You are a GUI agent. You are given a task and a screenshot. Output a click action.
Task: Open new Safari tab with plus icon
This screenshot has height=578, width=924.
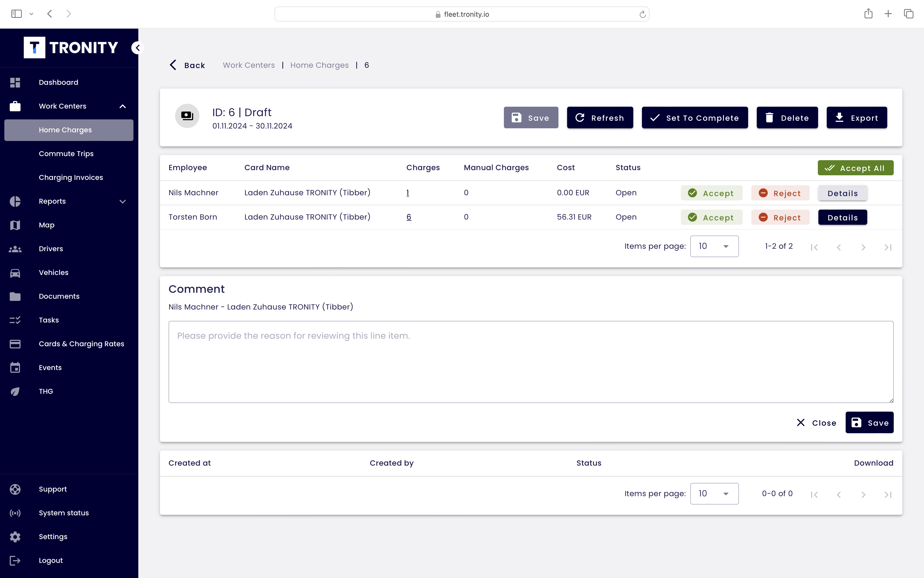tap(888, 14)
